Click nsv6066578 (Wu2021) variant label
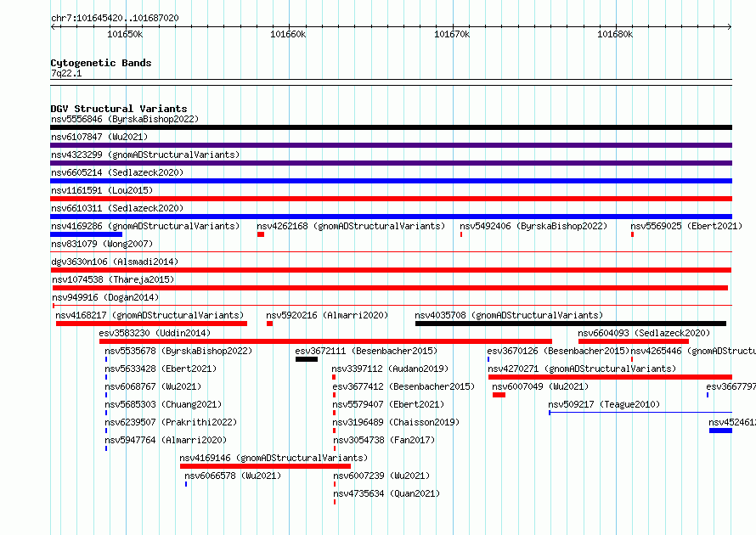 click(x=233, y=476)
